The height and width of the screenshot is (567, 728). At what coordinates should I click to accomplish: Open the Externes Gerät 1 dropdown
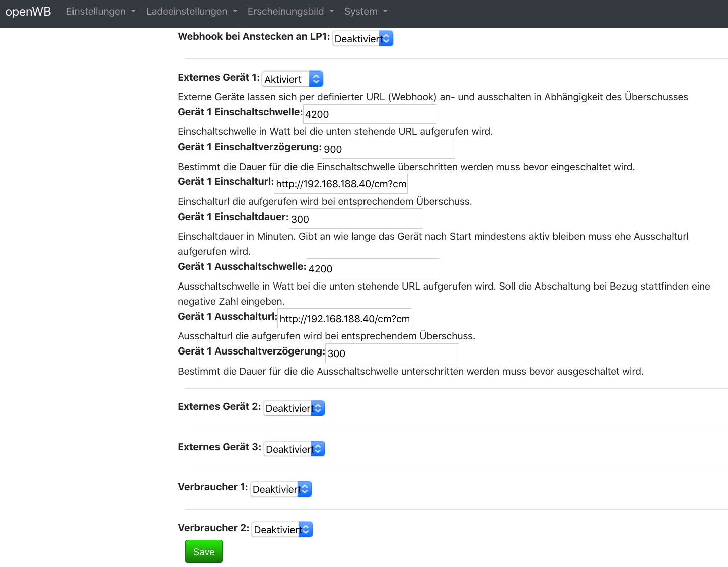293,79
